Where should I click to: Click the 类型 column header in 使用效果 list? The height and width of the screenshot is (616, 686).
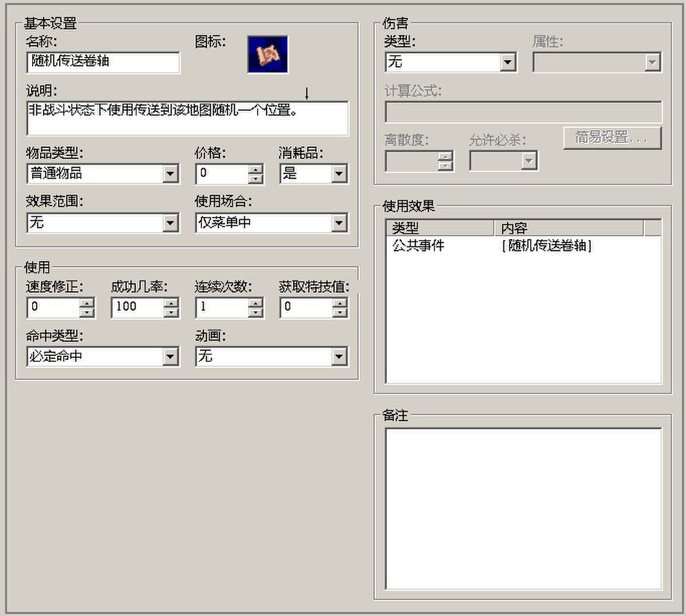click(440, 228)
